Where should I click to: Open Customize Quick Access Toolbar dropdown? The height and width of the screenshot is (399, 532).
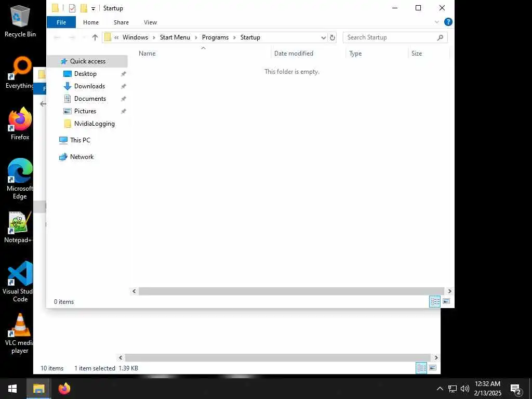click(x=94, y=9)
